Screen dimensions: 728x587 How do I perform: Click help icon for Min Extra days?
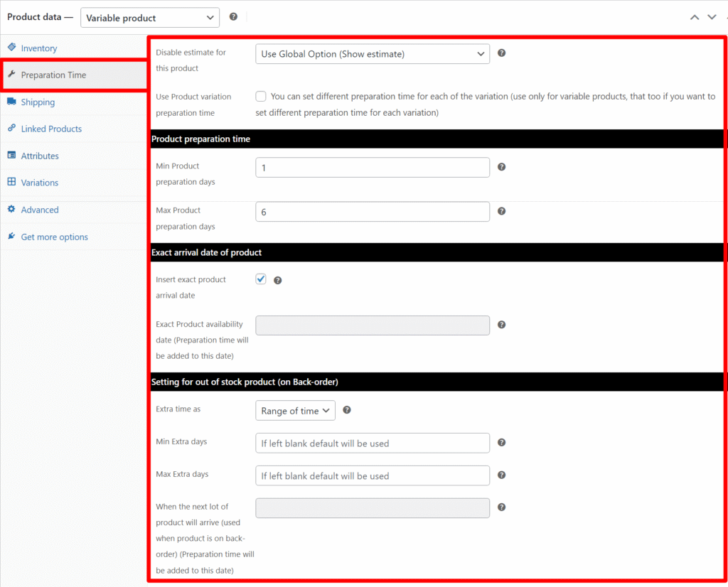pyautogui.click(x=501, y=443)
